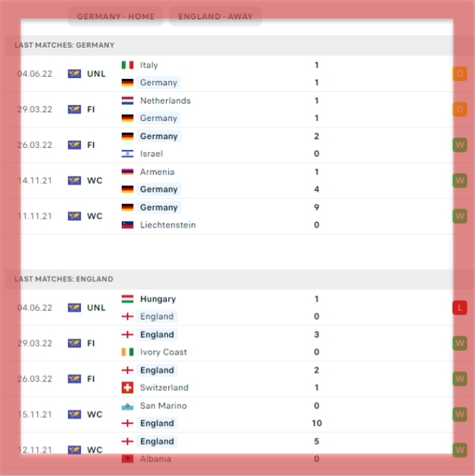Image resolution: width=475 pixels, height=476 pixels.
Task: Click win badge for Germany vs Israel
Action: pyautogui.click(x=460, y=145)
